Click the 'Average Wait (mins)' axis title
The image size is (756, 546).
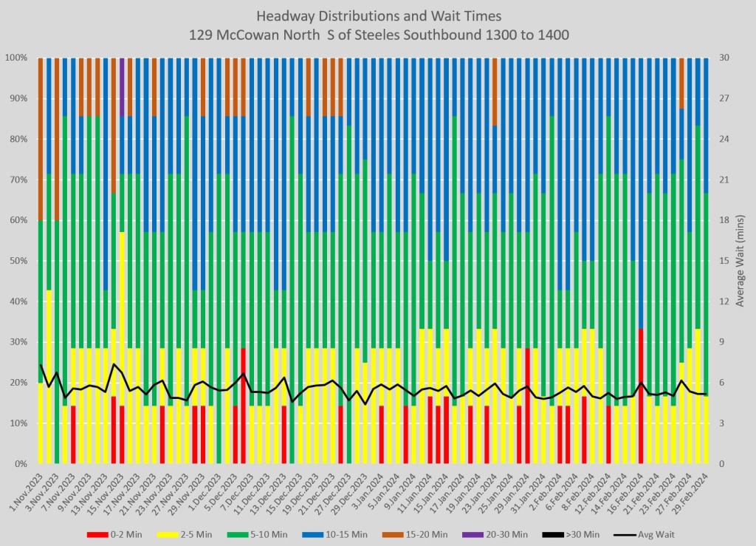tap(742, 260)
